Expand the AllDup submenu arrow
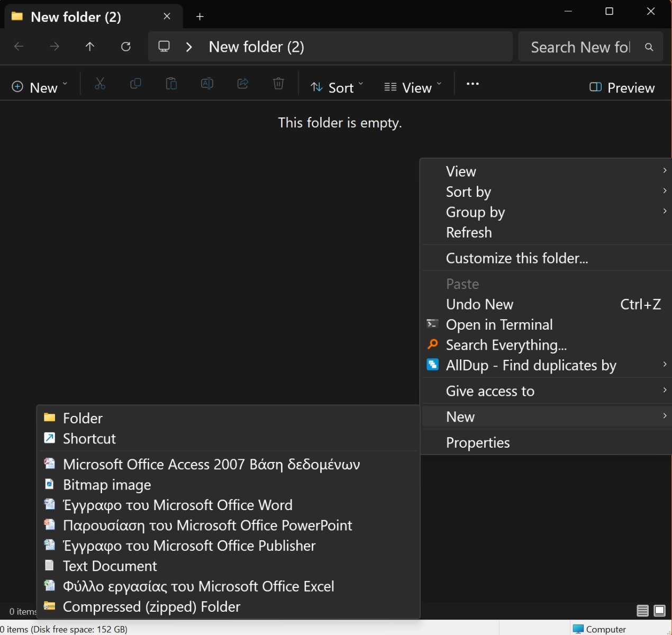The image size is (672, 635). pos(665,364)
